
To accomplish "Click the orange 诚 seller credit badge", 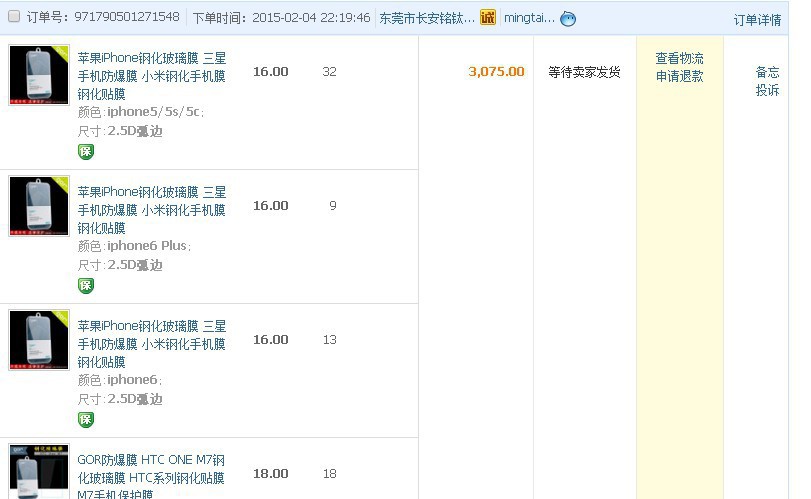I will pos(487,17).
